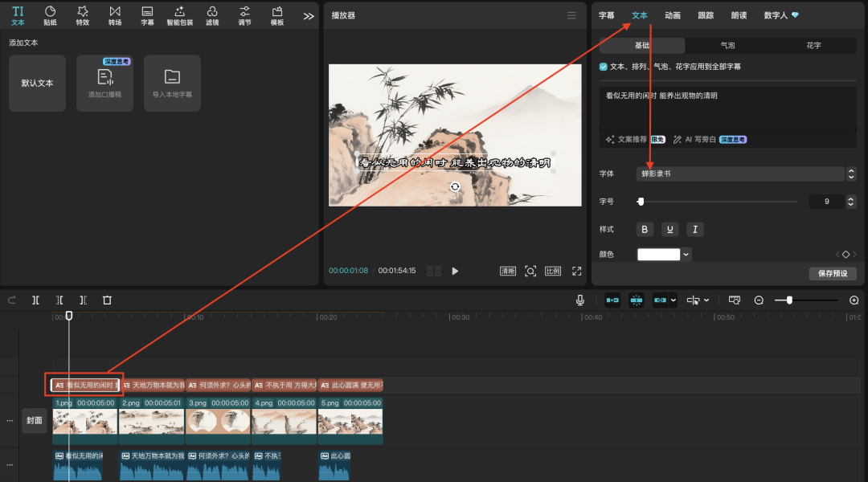Toggle bold text style

click(x=645, y=230)
